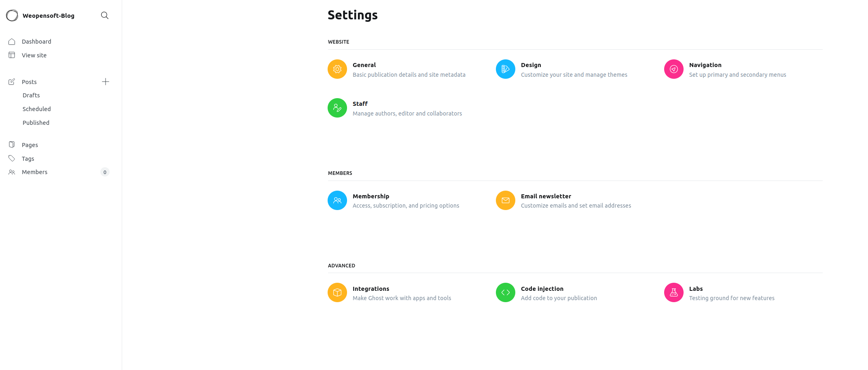Image resolution: width=868 pixels, height=370 pixels.
Task: Open Staff settings green icon
Action: [x=337, y=108]
